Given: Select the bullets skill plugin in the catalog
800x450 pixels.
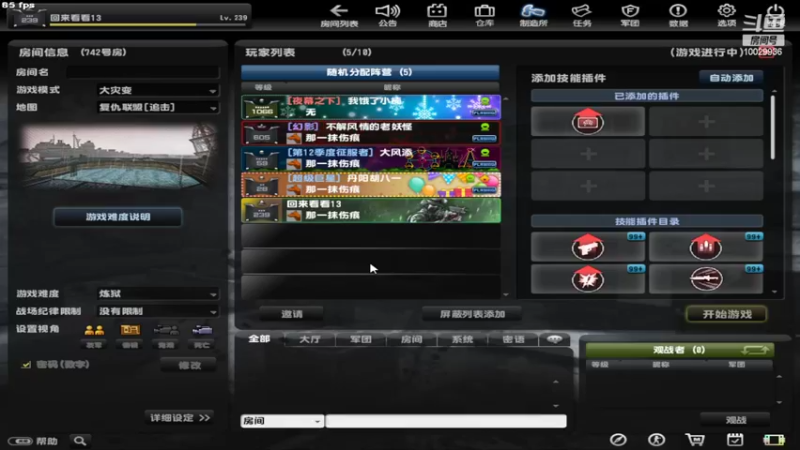Looking at the screenshot, I should tap(706, 247).
